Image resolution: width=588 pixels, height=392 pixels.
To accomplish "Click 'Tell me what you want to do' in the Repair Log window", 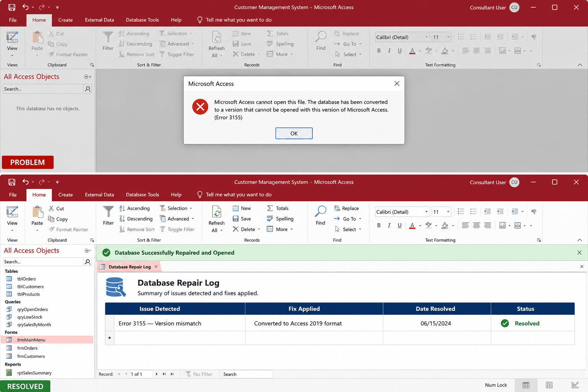I will (x=234, y=194).
